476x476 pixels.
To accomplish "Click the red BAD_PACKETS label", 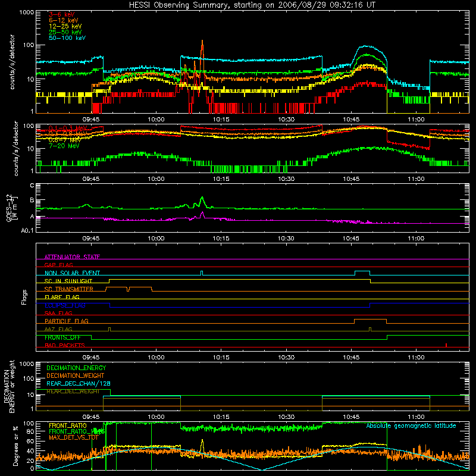I will (65, 345).
